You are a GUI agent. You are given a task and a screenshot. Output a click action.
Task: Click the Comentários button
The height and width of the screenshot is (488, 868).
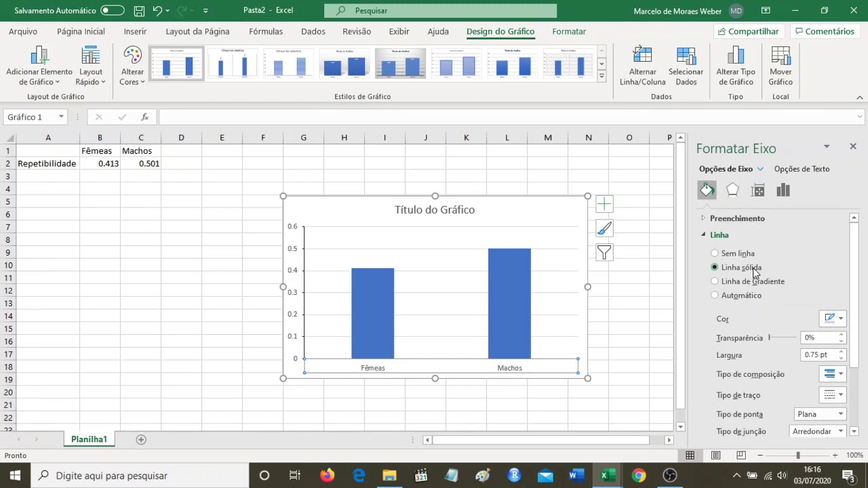click(x=825, y=31)
